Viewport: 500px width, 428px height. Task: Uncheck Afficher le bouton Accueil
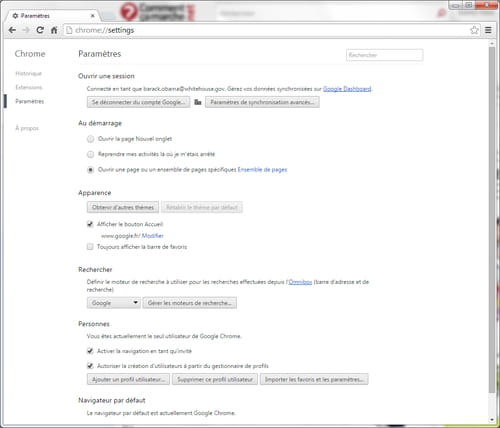point(90,224)
